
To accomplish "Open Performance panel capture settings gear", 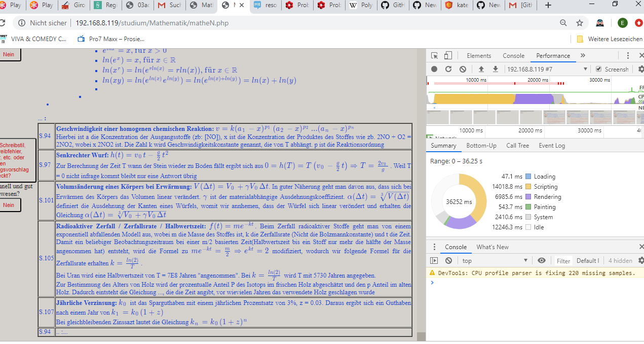I will pyautogui.click(x=641, y=69).
